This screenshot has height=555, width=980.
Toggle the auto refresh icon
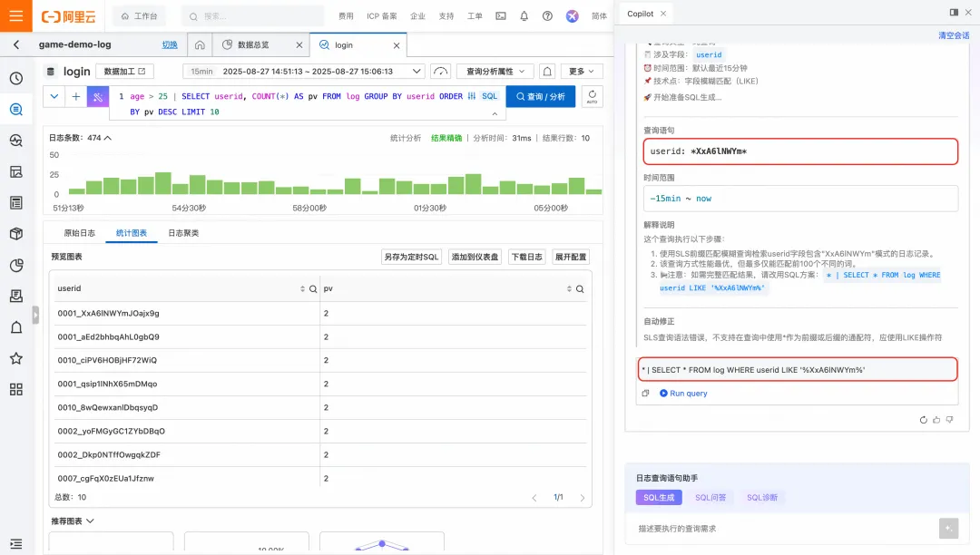pos(592,97)
